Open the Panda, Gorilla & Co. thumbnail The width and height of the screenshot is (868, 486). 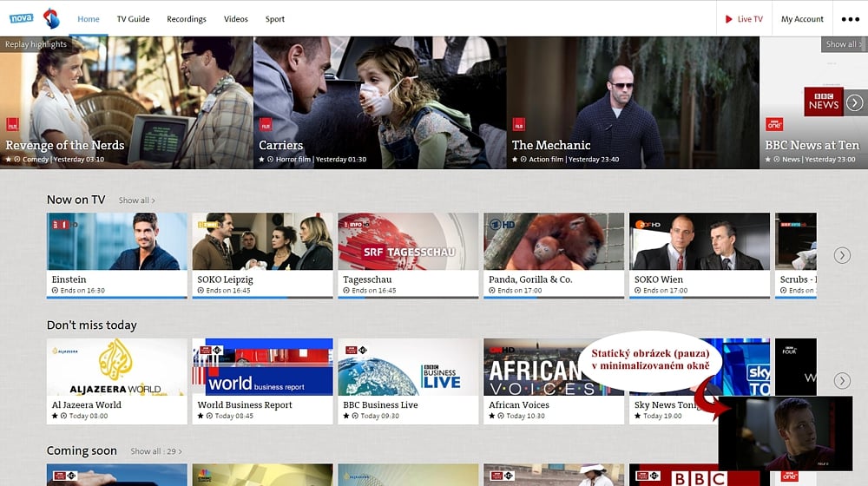(x=554, y=241)
